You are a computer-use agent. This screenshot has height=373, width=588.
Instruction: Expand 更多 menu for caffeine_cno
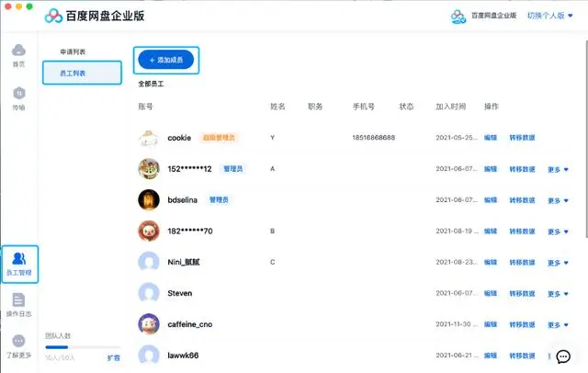[x=558, y=324]
